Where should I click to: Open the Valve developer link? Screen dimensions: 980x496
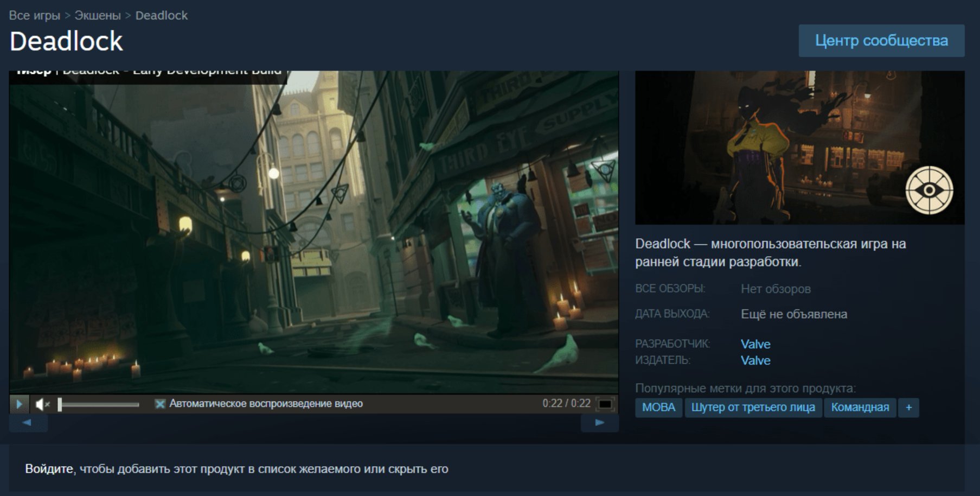point(755,344)
